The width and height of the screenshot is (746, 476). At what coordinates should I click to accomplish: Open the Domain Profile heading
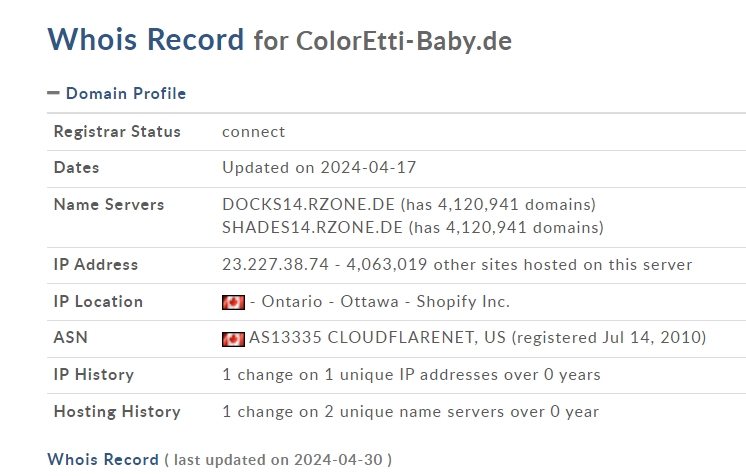pos(126,93)
